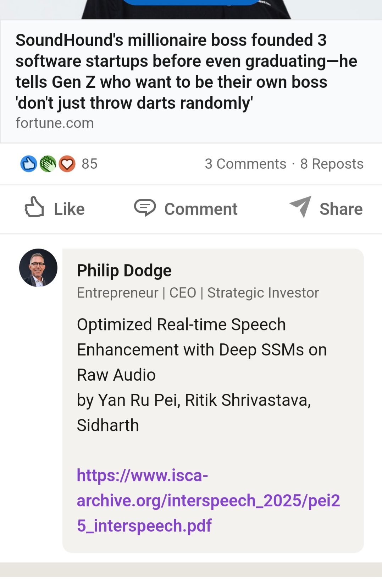
Task: Tap the thumbs-up outline icon beside Like
Action: tap(34, 207)
